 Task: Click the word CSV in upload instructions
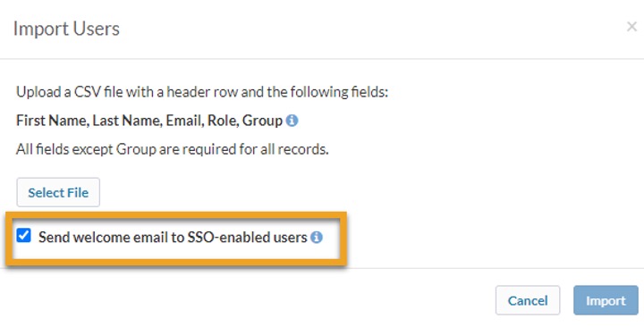click(88, 92)
